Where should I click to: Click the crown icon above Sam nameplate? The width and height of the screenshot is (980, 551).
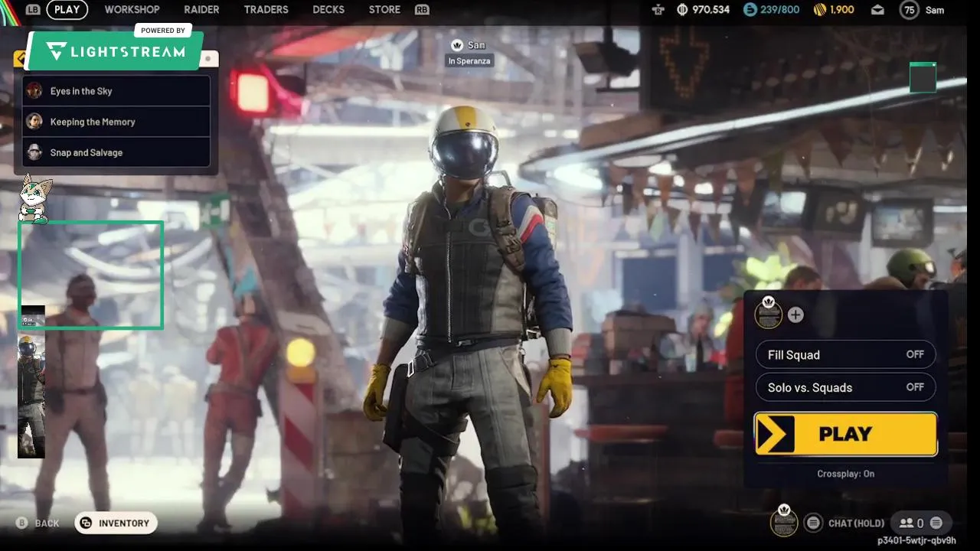457,45
